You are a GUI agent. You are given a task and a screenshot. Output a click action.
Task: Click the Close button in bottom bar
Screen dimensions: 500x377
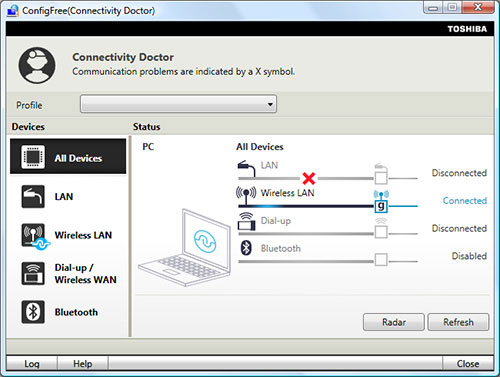468,363
